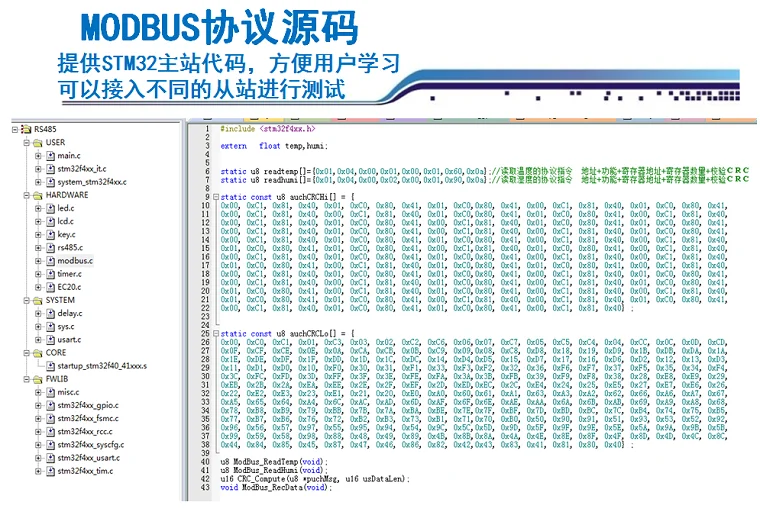Click the modbus.c file icon
Viewport: 760px width, 531px height.
(50, 261)
